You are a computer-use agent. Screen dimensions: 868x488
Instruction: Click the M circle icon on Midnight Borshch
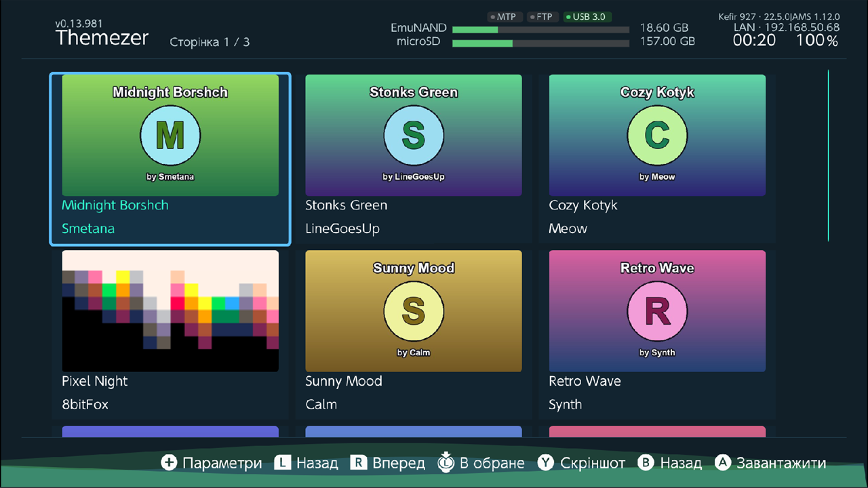pyautogui.click(x=170, y=136)
